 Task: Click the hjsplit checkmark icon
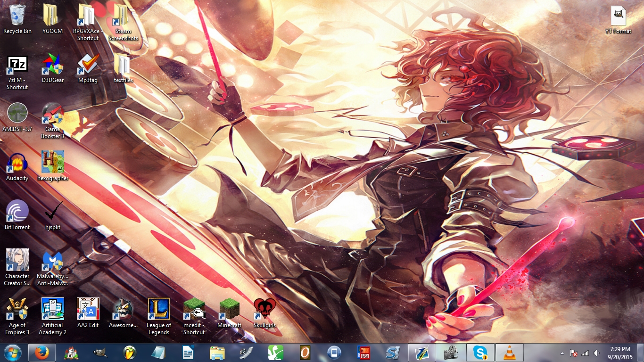52,215
